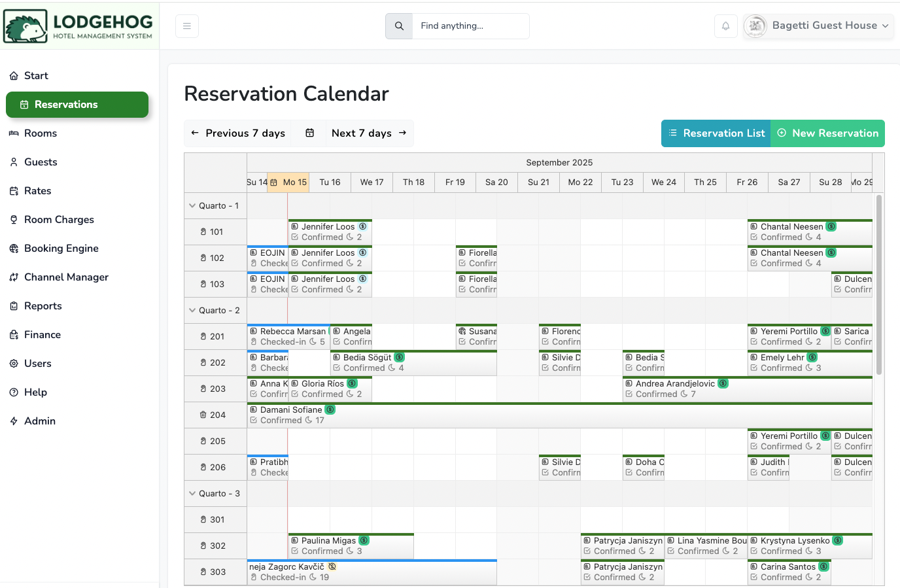Open the calendar date picker icon
Image resolution: width=900 pixels, height=588 pixels.
tap(310, 133)
